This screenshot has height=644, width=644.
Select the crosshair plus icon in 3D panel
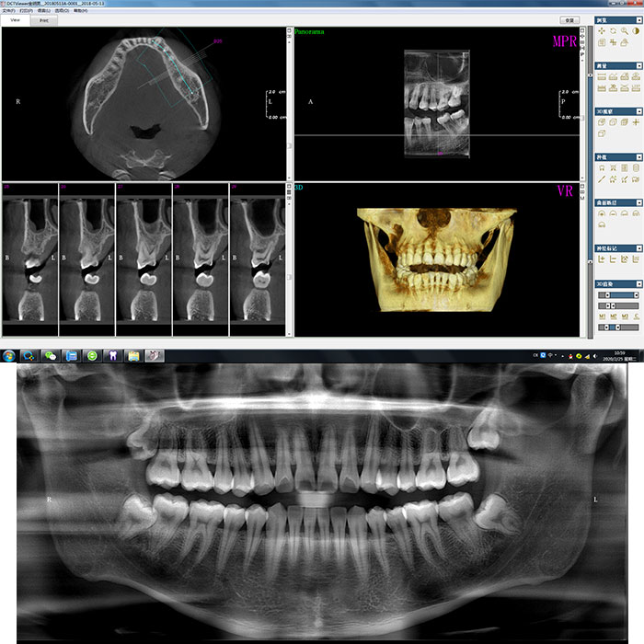coord(637,122)
